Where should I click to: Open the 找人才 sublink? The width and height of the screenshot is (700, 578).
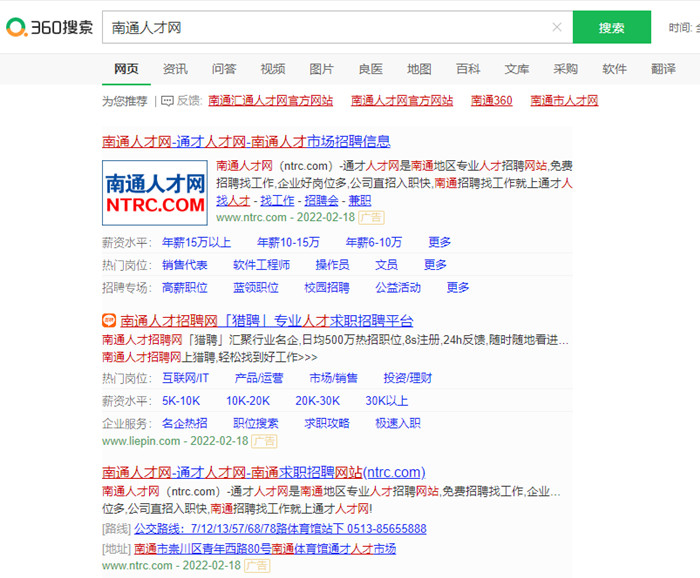(x=233, y=201)
